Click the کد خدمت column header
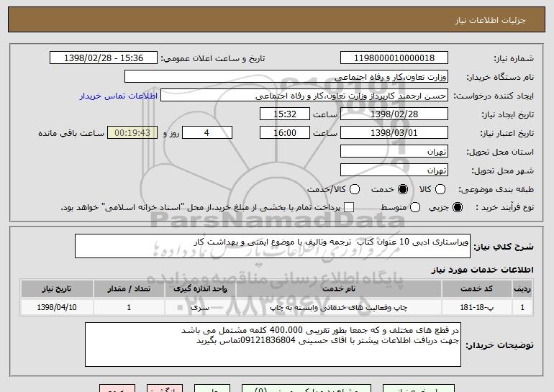This screenshot has width=554, height=392. pos(476,289)
